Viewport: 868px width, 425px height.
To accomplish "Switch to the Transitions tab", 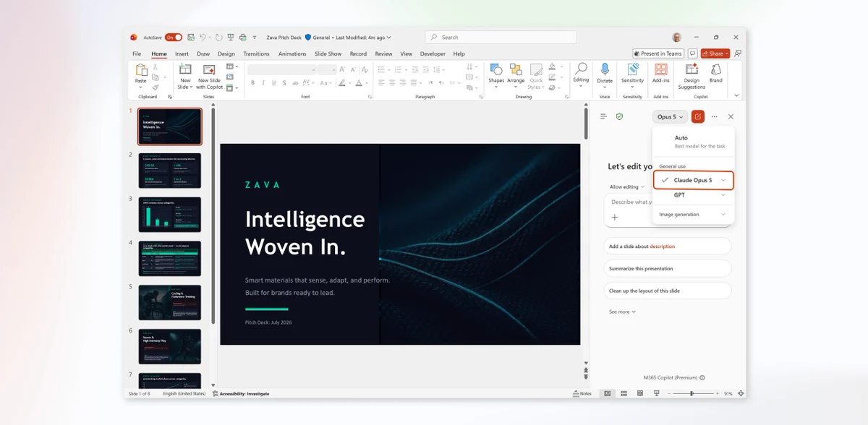I will pos(257,53).
